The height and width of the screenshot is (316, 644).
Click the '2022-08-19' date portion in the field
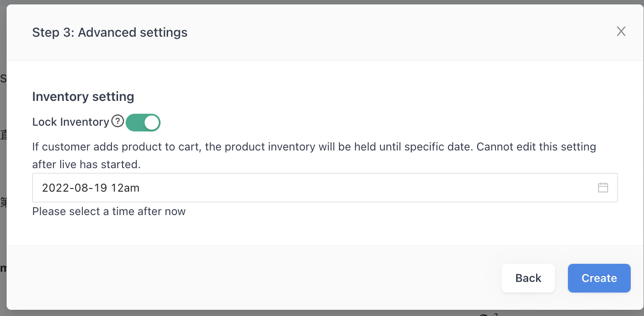[x=75, y=188]
